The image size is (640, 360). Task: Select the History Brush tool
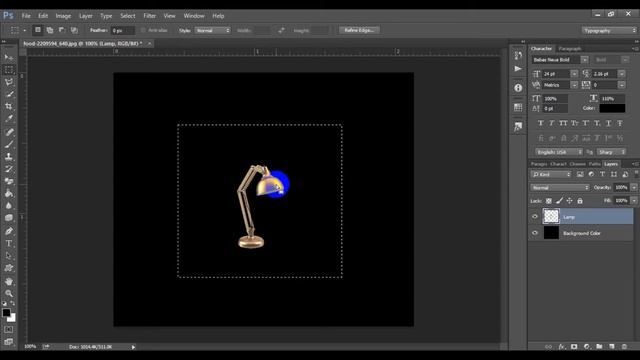(9, 169)
